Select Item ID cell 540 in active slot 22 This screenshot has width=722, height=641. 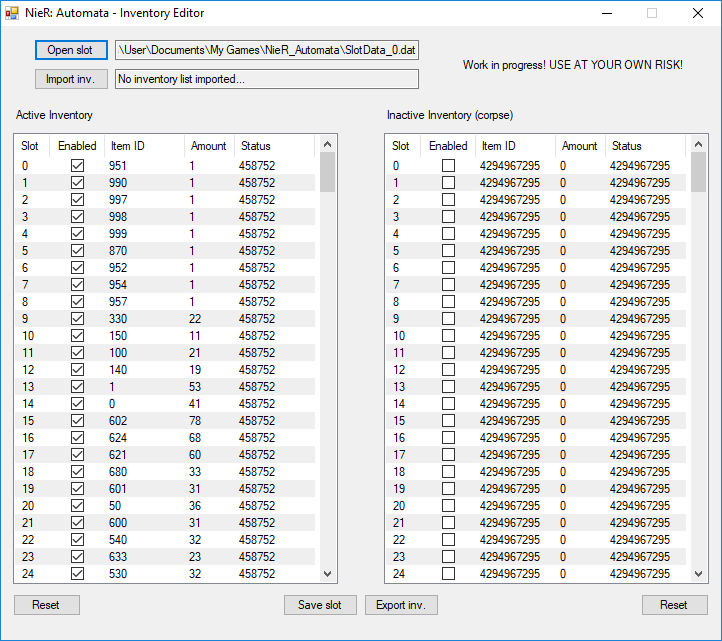[118, 540]
